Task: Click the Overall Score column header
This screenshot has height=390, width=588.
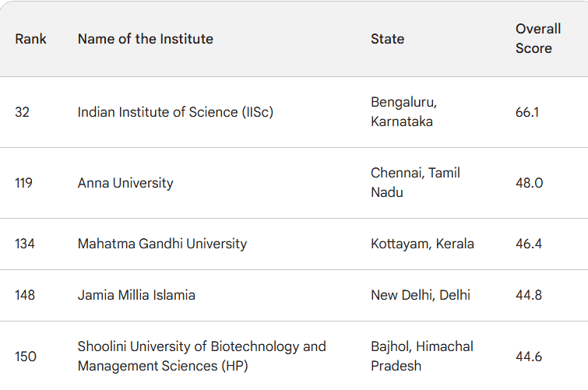Action: click(x=538, y=39)
